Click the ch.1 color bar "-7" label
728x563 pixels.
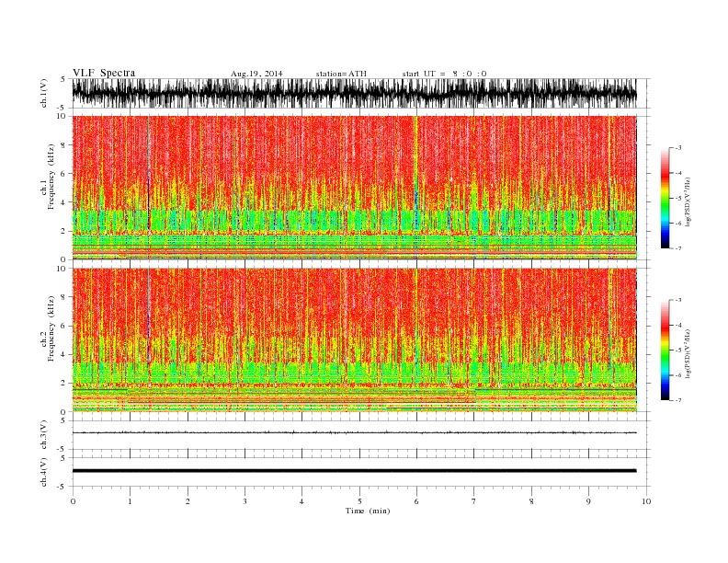pos(678,248)
